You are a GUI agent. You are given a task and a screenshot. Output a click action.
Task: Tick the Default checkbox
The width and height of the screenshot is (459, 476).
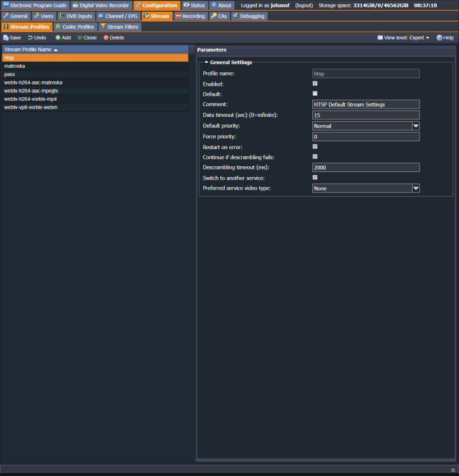pos(315,93)
